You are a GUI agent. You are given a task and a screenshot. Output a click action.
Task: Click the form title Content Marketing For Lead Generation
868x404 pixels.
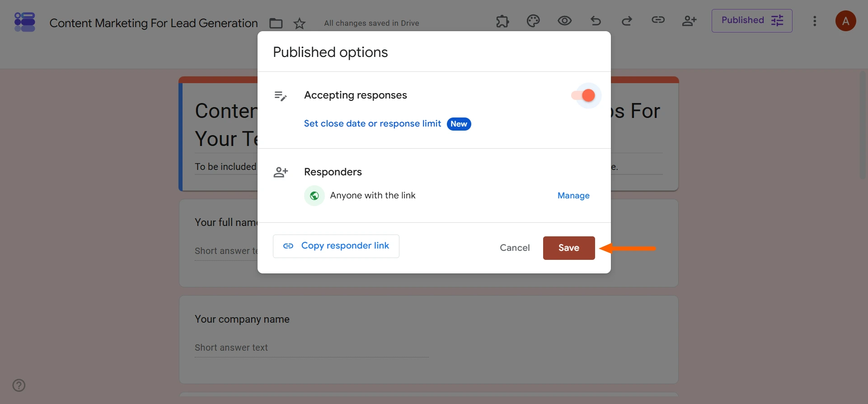pos(154,23)
